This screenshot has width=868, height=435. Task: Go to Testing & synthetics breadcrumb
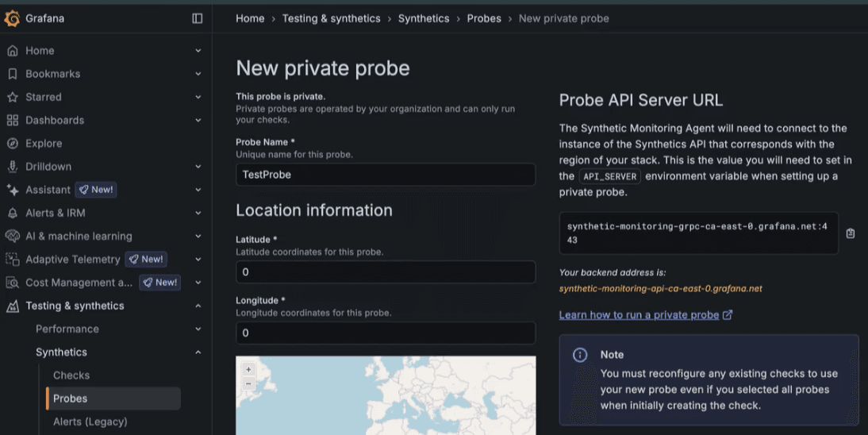click(331, 18)
